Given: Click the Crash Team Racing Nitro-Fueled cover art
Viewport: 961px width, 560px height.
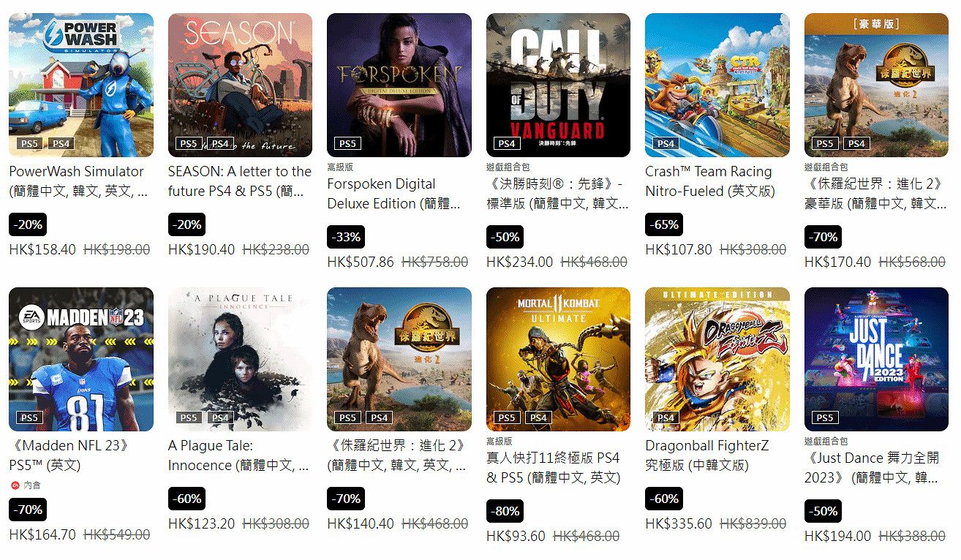Looking at the screenshot, I should 717,85.
